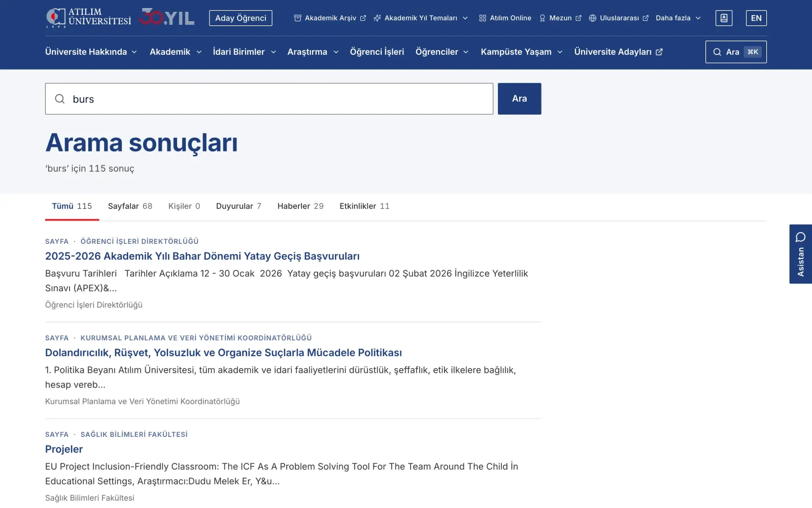Click the Asistan chat bubble icon
Image resolution: width=812 pixels, height=508 pixels.
click(801, 237)
